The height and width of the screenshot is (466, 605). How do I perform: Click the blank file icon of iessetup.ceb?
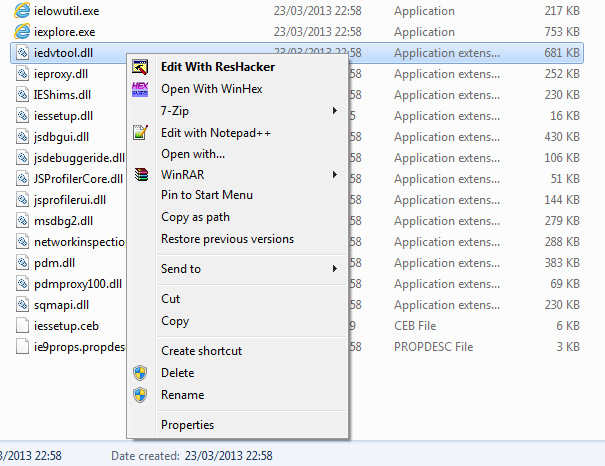[22, 326]
